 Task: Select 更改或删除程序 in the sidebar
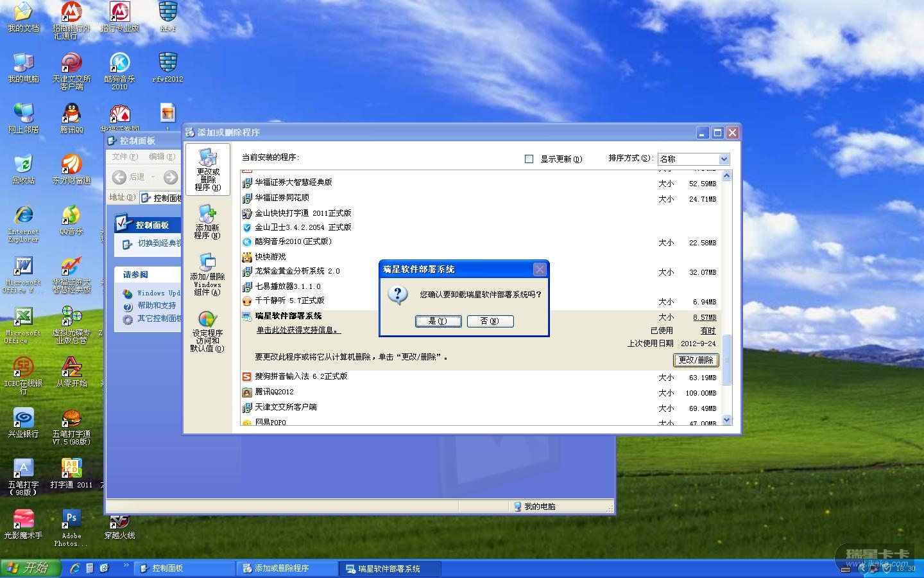coord(207,170)
